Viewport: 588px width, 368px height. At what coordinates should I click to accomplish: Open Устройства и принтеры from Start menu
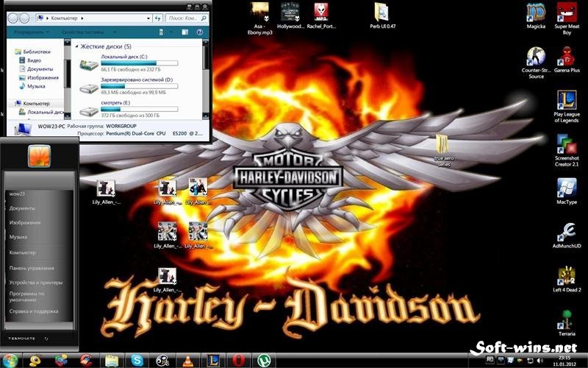tap(36, 283)
